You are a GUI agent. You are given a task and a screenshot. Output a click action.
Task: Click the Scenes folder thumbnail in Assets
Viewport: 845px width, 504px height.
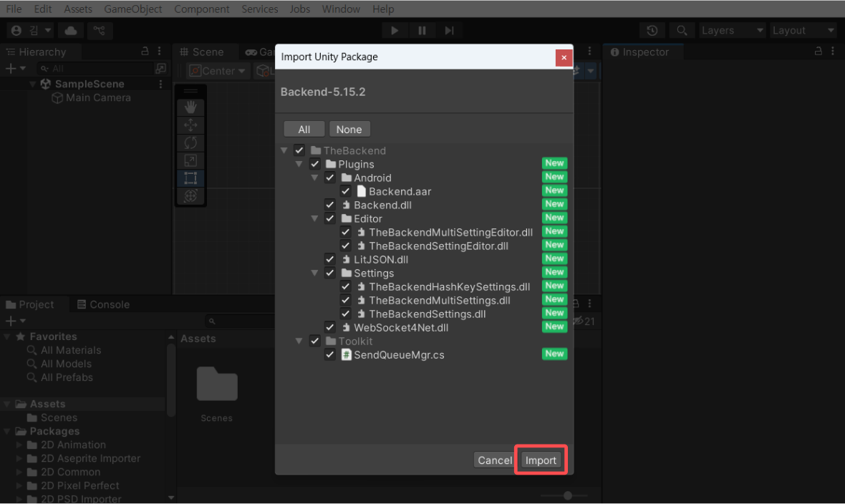[217, 384]
